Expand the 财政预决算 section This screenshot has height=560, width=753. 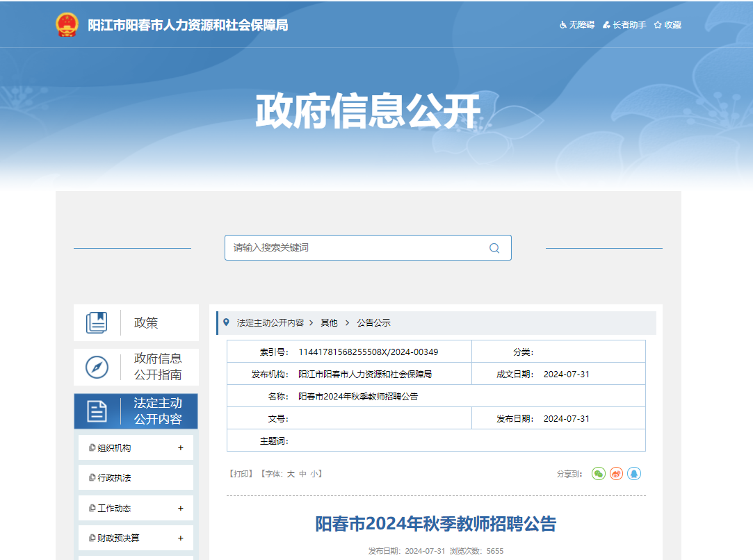[x=180, y=538]
